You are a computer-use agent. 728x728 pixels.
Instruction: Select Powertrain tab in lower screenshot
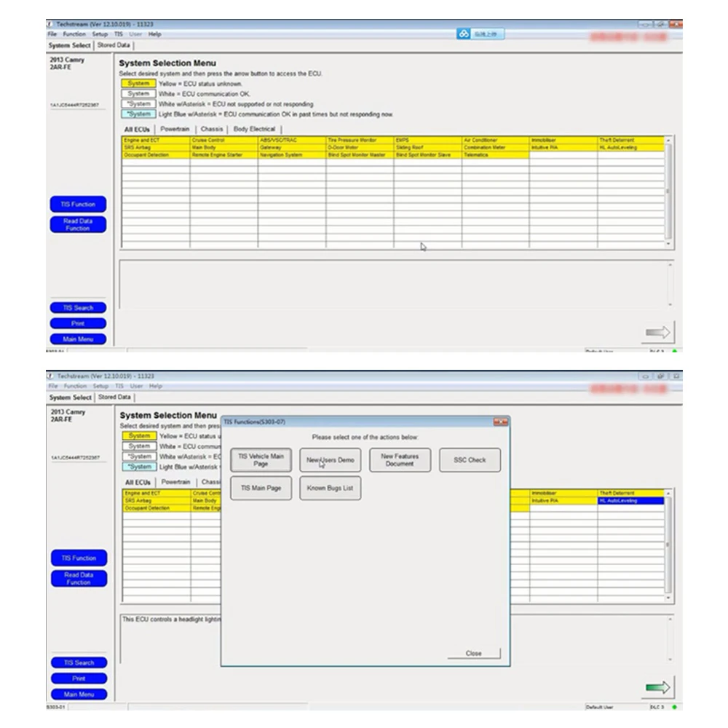click(176, 482)
